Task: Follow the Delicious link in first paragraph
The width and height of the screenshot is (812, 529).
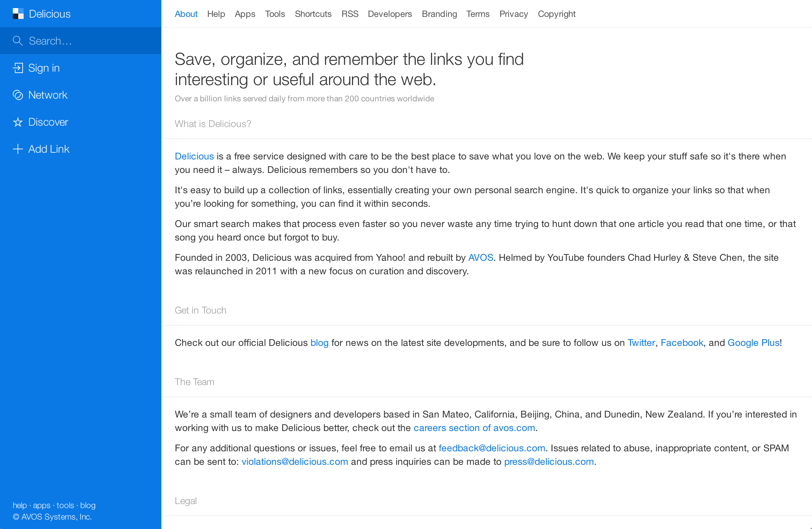Action: pos(194,156)
